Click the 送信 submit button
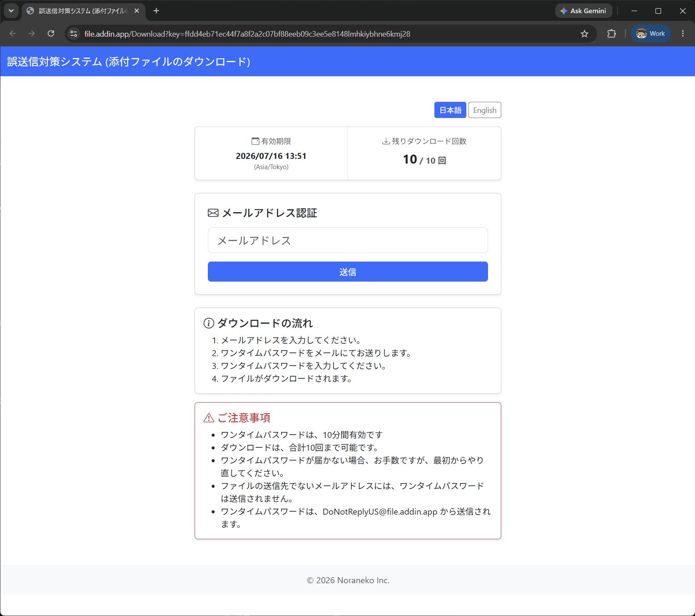Screen dimensions: 695x616 click(x=348, y=272)
